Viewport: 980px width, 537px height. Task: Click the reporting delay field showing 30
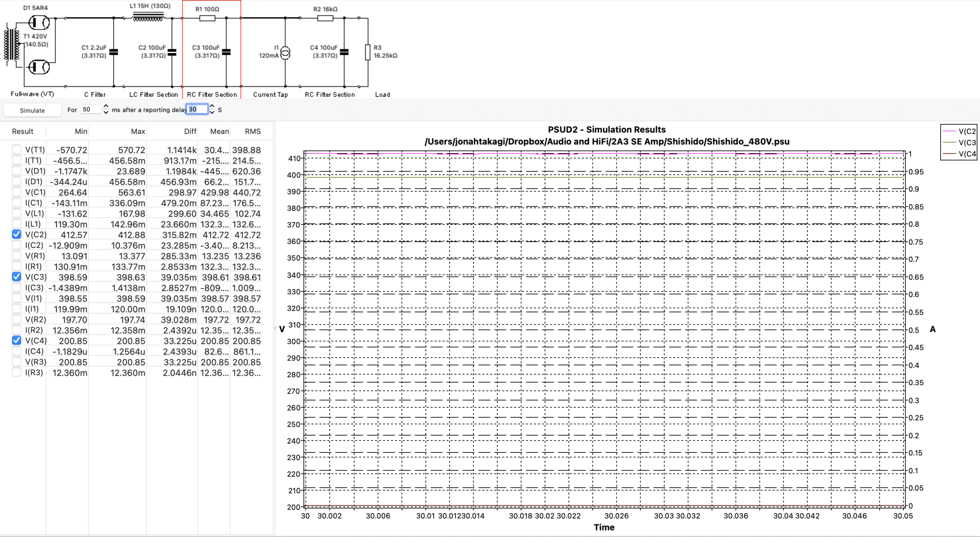tap(197, 109)
